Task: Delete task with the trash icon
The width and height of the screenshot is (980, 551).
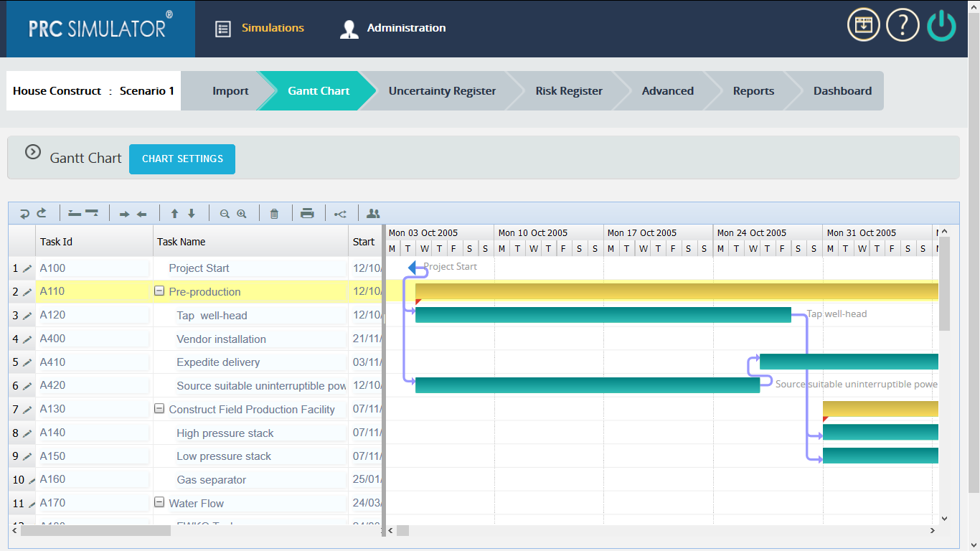Action: point(274,214)
